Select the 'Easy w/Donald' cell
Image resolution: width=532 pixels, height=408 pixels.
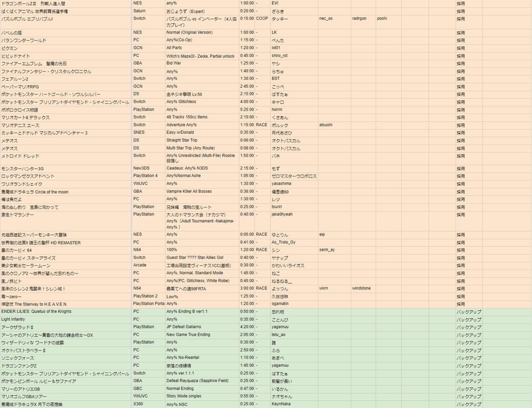[x=202, y=133]
